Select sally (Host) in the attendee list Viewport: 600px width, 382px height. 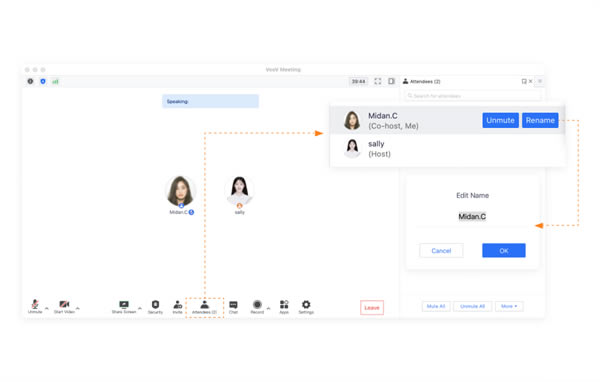(447, 149)
